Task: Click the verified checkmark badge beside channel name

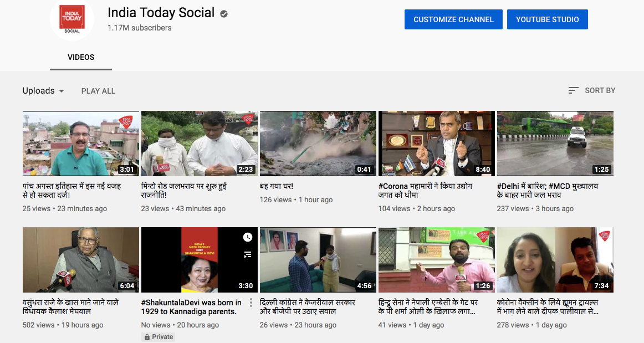Action: coord(224,14)
